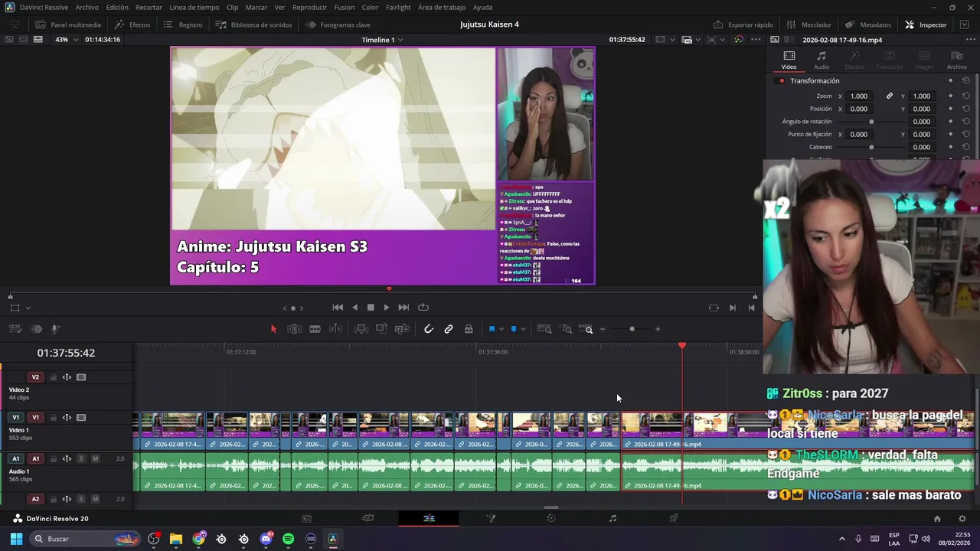Toggle linked selection chain icon
980x551 pixels.
coord(449,329)
